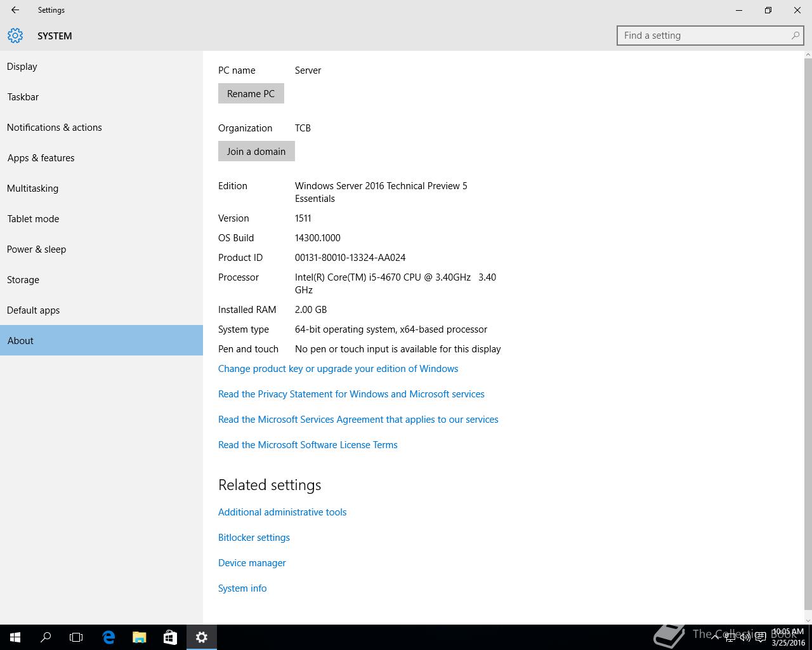This screenshot has width=812, height=650.
Task: Click Product ID 00131-80010-13324-AA024
Action: [x=350, y=258]
